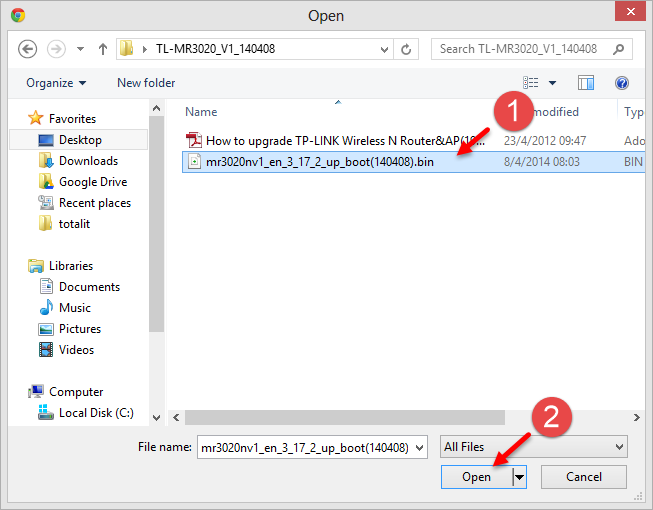Open the Pictures library
This screenshot has height=510, width=653.
[80, 329]
